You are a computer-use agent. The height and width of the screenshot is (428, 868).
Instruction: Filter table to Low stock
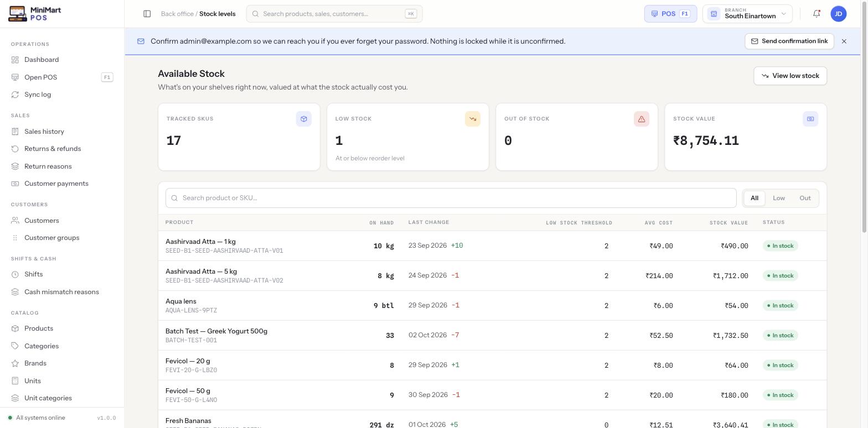pos(779,198)
